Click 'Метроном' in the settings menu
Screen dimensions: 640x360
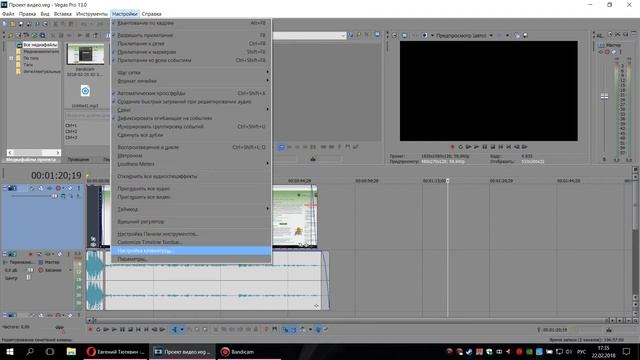[191, 156]
